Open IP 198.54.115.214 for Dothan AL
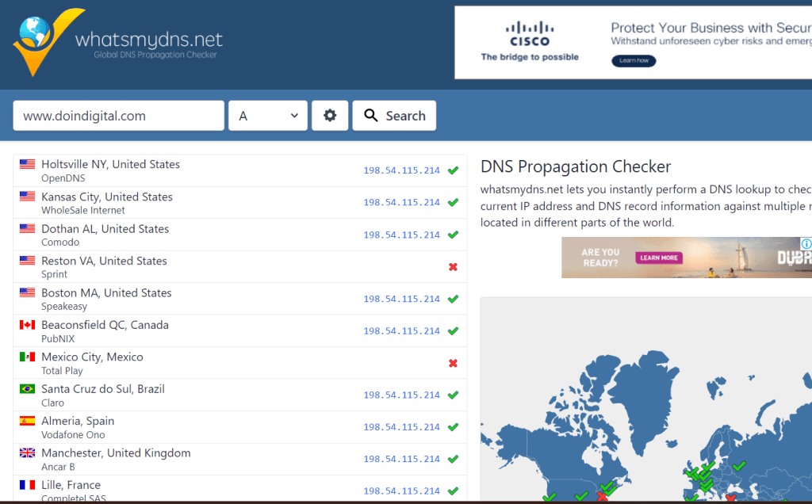The height and width of the screenshot is (504, 812). click(401, 235)
